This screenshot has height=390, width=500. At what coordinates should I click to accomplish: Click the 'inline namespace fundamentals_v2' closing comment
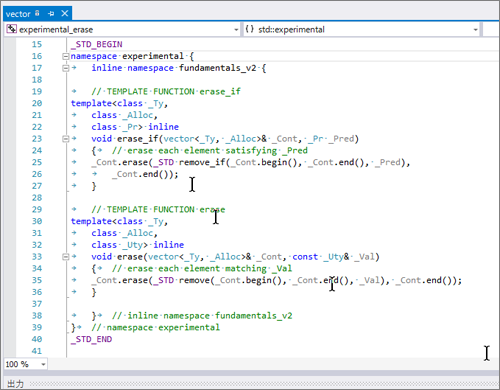tap(202, 316)
